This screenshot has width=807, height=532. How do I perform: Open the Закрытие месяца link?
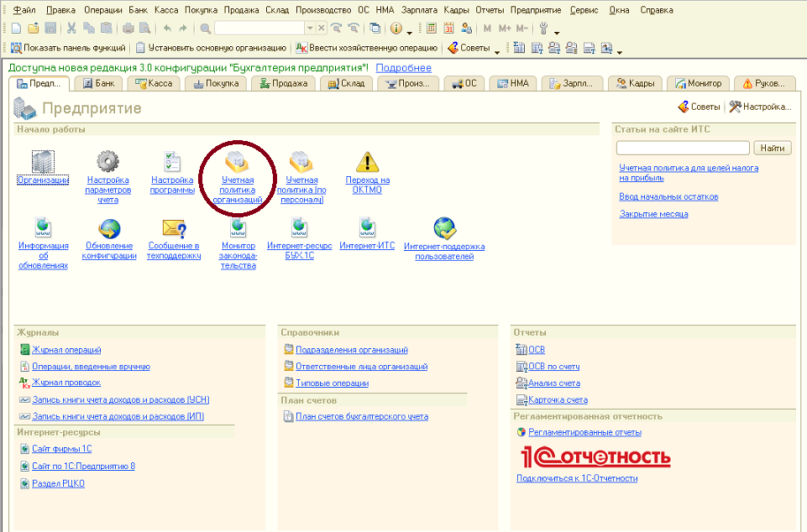[653, 214]
